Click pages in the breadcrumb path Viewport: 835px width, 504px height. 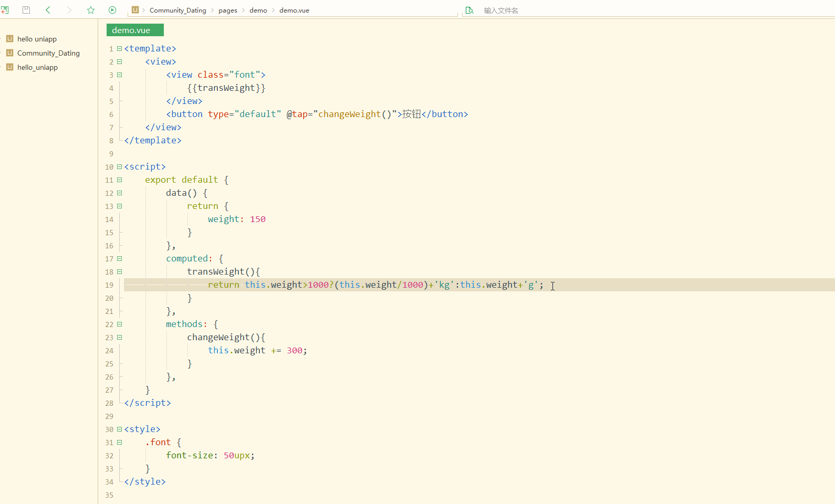228,10
